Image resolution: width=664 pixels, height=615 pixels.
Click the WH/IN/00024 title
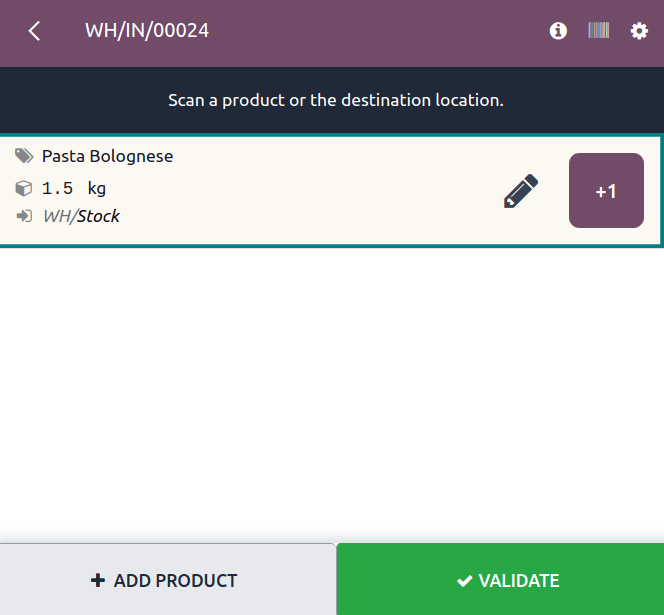[147, 31]
